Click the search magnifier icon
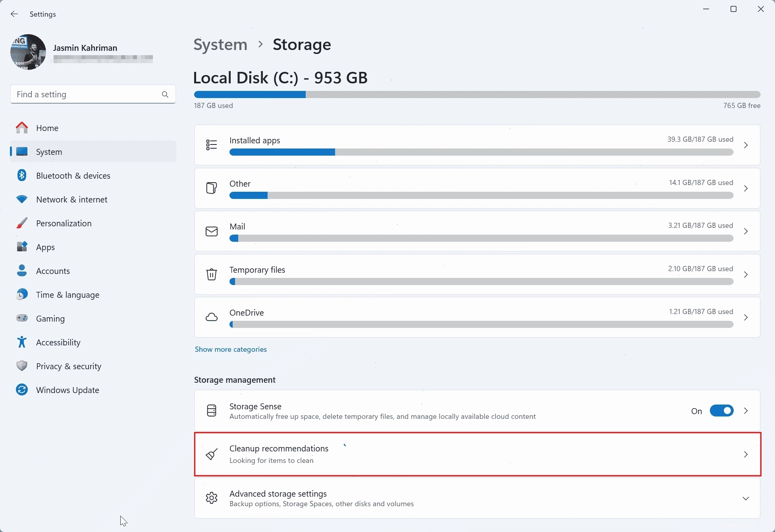 click(165, 94)
